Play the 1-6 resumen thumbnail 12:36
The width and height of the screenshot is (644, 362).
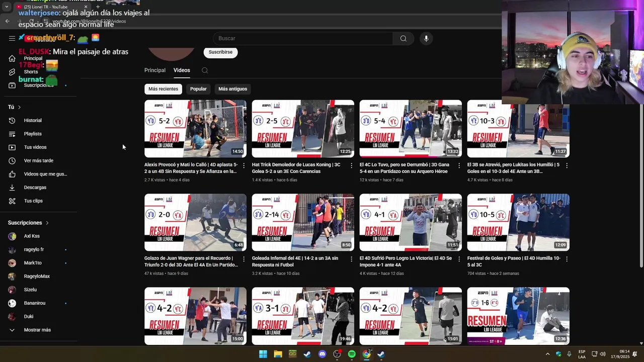point(518,316)
